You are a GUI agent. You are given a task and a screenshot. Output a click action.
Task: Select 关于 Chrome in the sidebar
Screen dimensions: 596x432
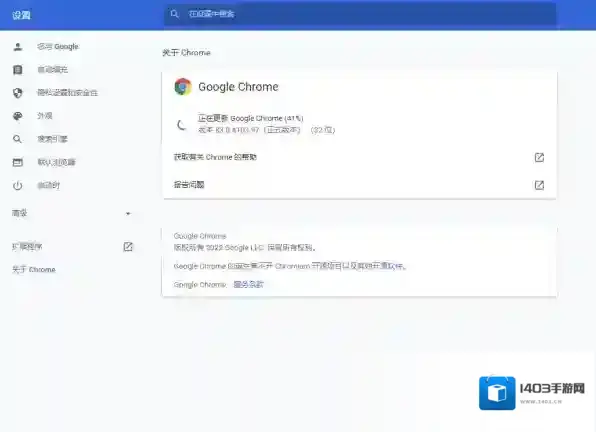[x=34, y=270]
